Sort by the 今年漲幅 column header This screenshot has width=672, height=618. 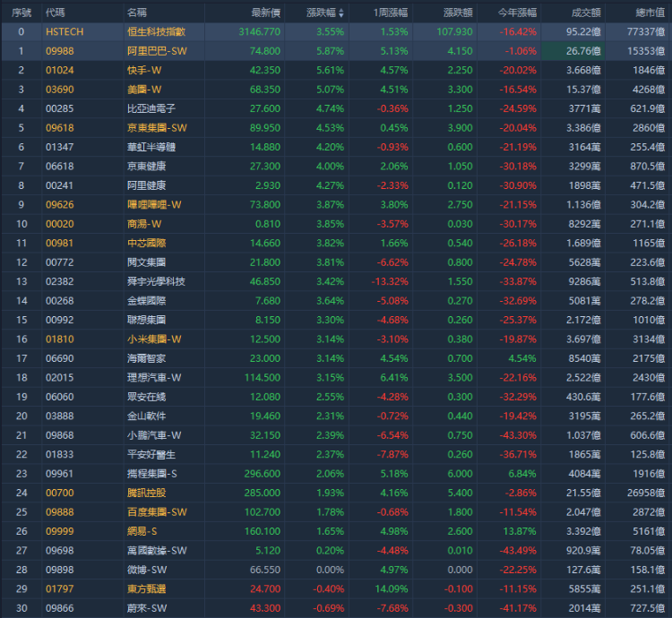coord(517,13)
